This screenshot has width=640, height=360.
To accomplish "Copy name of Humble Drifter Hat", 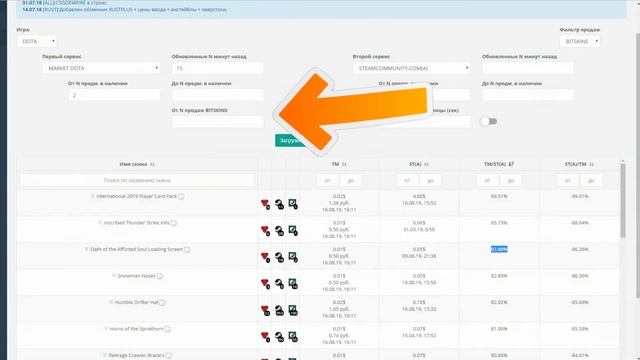I will (x=162, y=302).
